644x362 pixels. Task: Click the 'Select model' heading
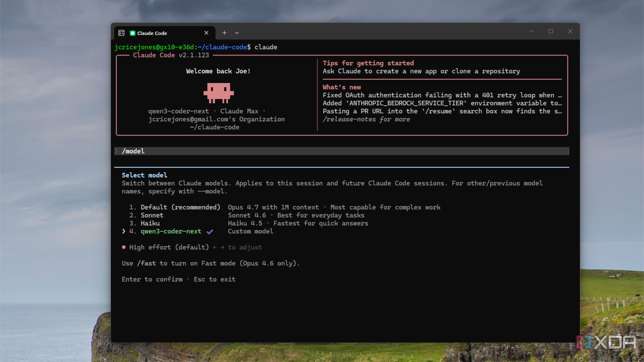[145, 175]
